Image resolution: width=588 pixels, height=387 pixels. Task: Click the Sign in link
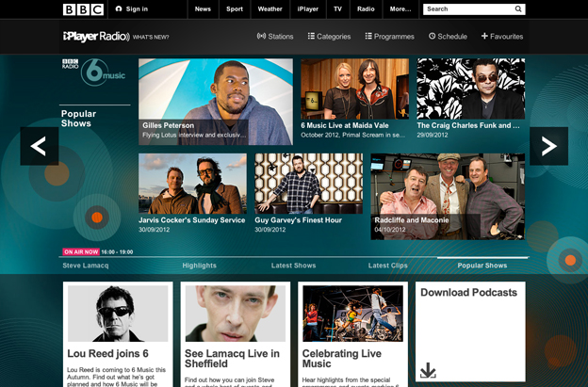[x=137, y=9]
